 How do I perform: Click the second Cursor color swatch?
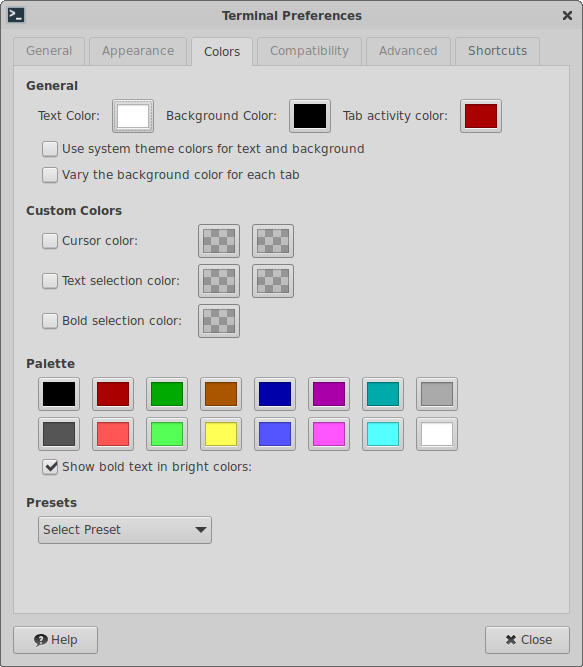(x=273, y=241)
